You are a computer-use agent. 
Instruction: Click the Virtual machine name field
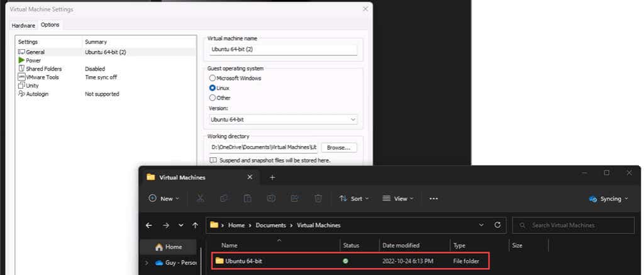(282, 50)
